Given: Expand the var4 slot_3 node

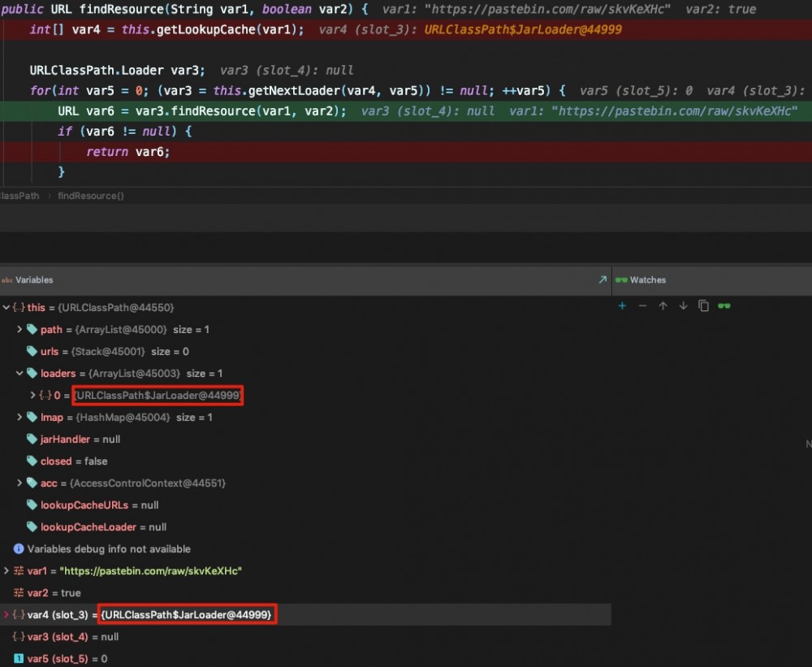Looking at the screenshot, I should click(x=6, y=614).
